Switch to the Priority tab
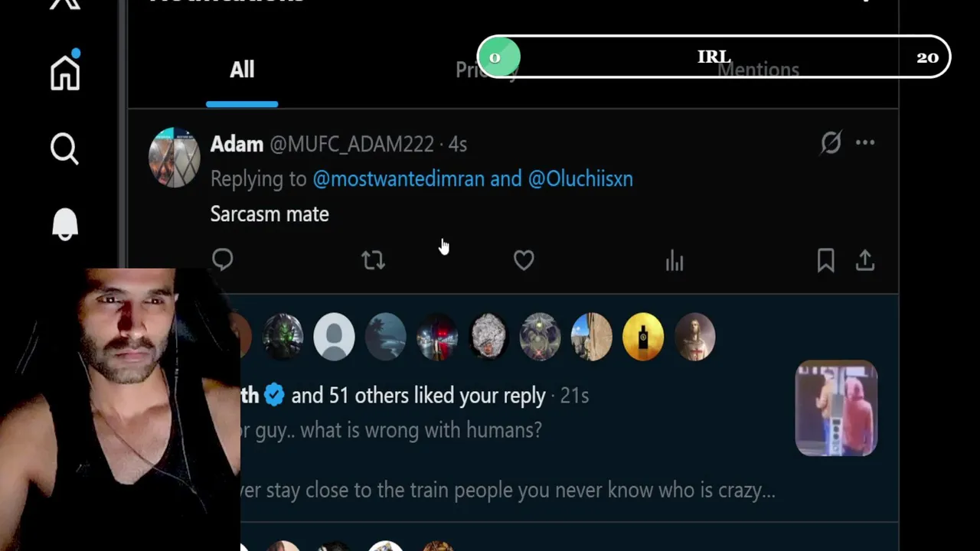Image resolution: width=980 pixels, height=551 pixels. [x=487, y=70]
